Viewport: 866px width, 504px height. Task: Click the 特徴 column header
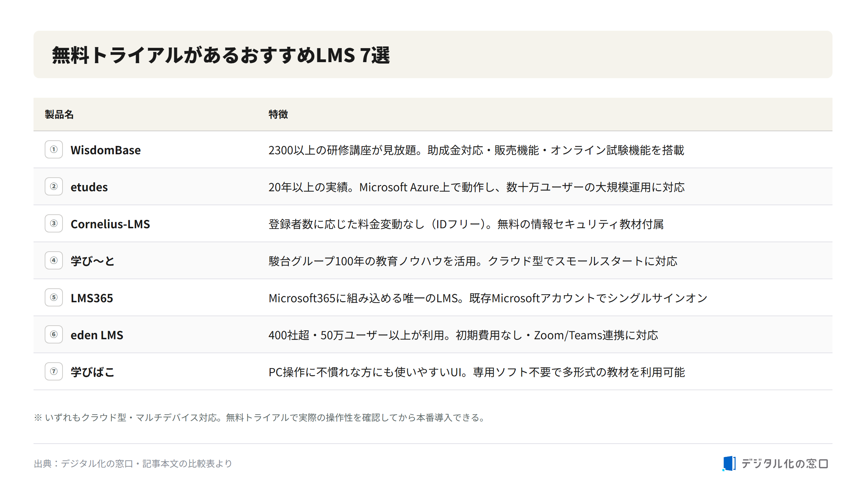click(278, 114)
